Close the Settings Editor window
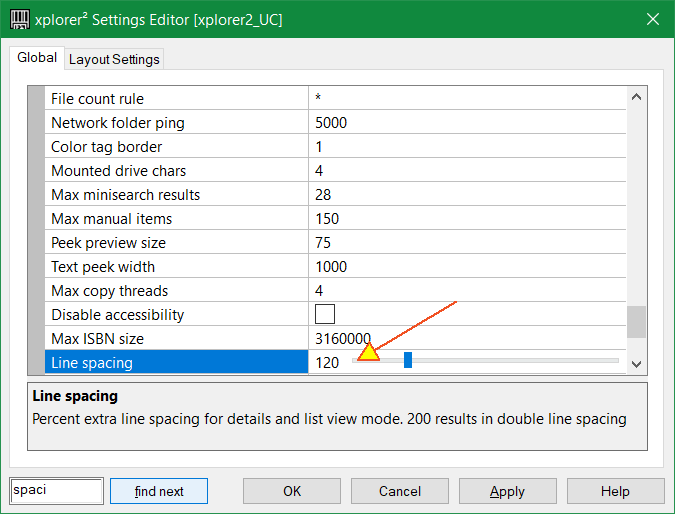This screenshot has height=514, width=675. click(x=653, y=19)
